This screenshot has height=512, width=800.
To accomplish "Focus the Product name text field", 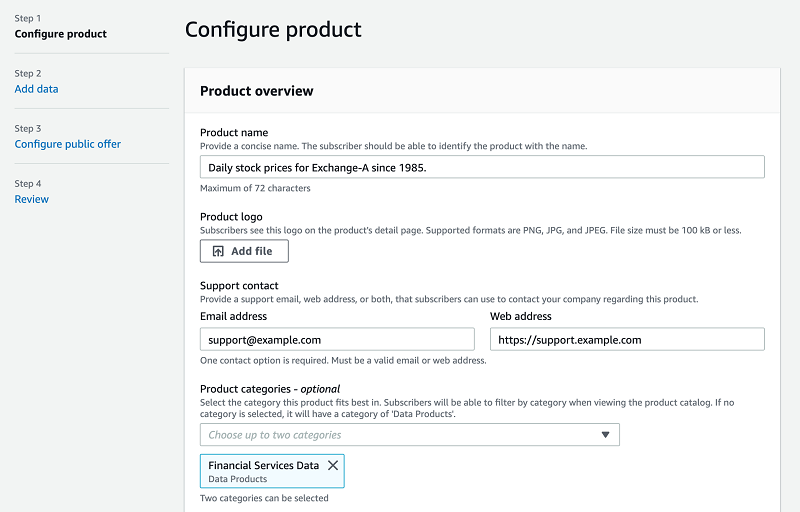I will pos(482,167).
